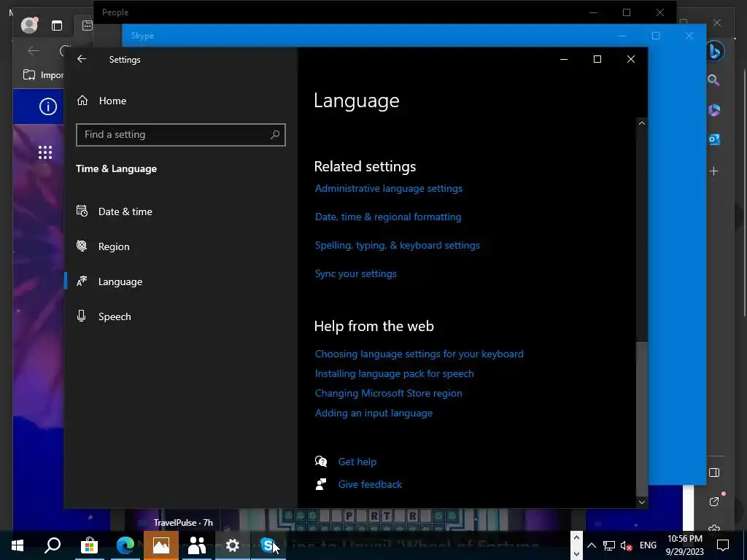Click the Settings scrollbar down arrow
This screenshot has width=747, height=560.
642,502
